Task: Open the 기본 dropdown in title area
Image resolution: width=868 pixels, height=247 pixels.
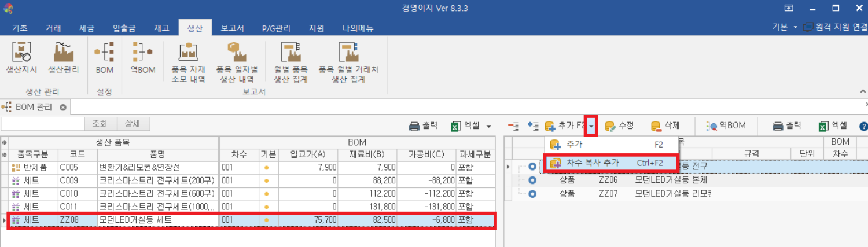Action: (795, 27)
